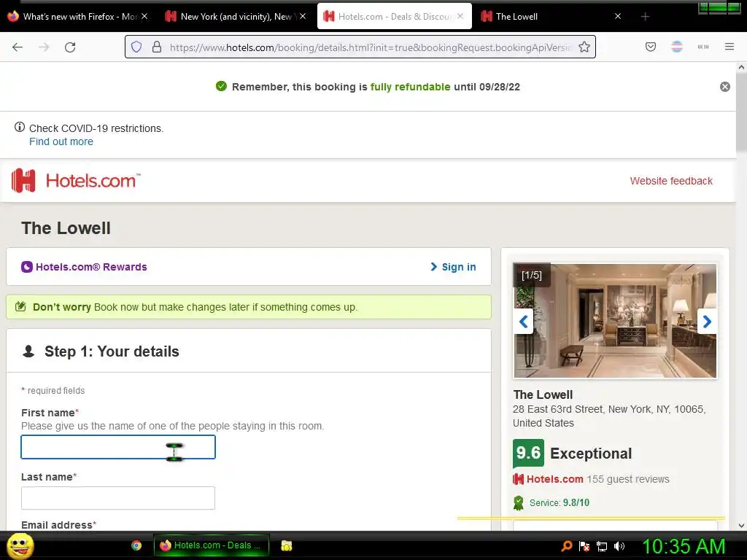Click the 'Service: 9.8/10' text
The image size is (747, 560).
tap(560, 502)
